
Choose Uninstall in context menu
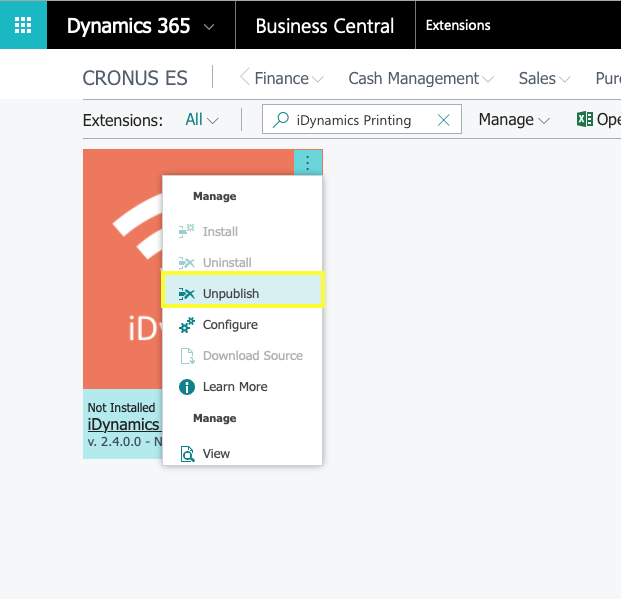[x=242, y=262]
